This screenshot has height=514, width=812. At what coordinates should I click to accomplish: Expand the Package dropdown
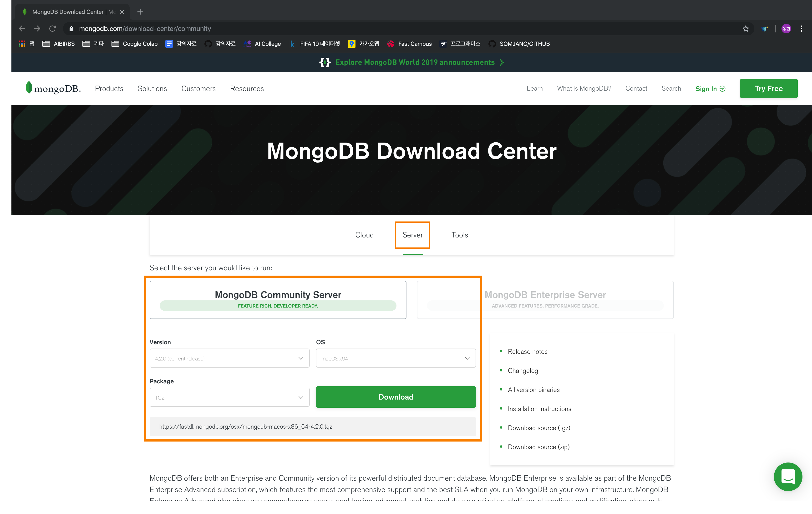(x=229, y=397)
